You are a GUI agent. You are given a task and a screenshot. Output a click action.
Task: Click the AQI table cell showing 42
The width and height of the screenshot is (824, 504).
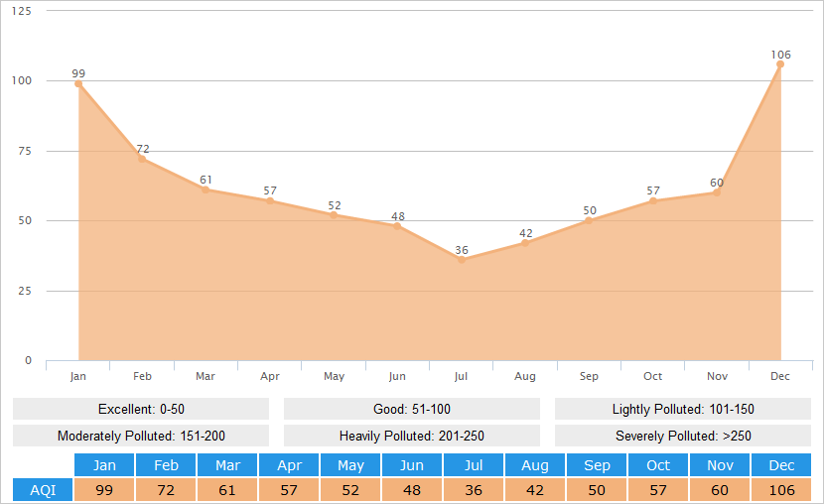[535, 490]
